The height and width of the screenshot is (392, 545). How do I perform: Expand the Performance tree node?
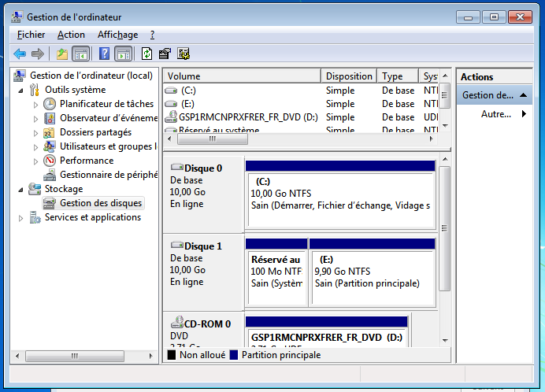[x=35, y=161]
